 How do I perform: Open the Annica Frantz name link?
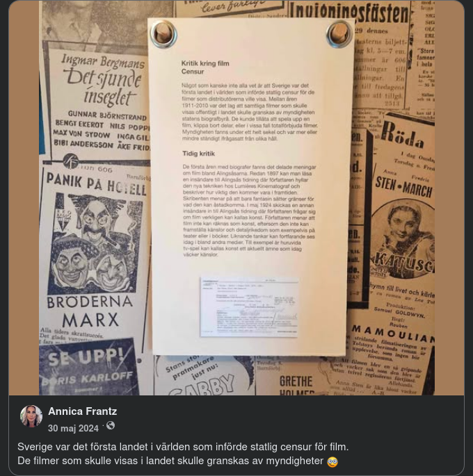[x=82, y=411]
